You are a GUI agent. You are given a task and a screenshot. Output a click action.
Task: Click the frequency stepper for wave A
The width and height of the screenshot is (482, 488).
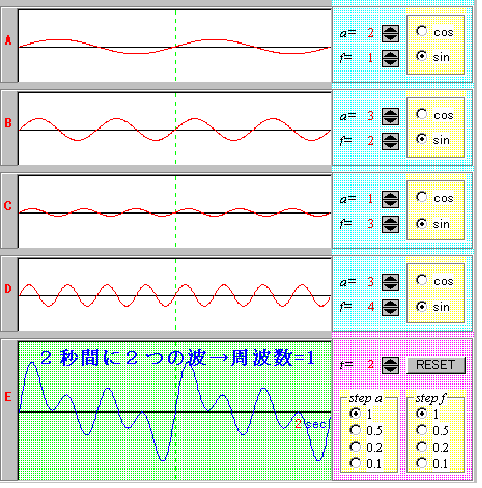390,58
